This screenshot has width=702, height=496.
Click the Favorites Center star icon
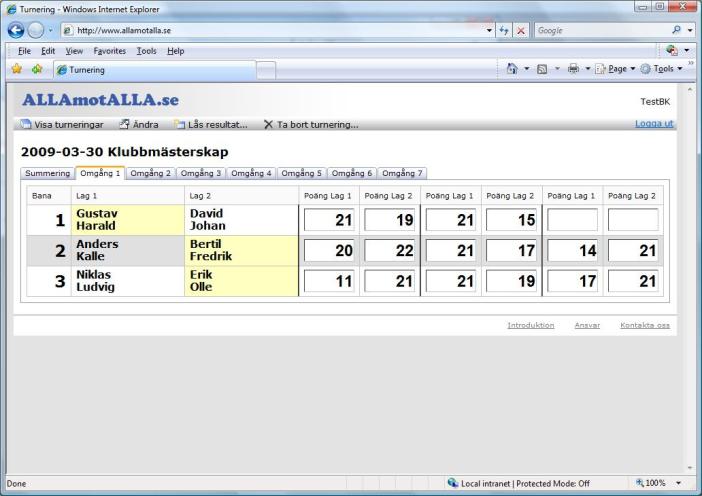pos(16,69)
